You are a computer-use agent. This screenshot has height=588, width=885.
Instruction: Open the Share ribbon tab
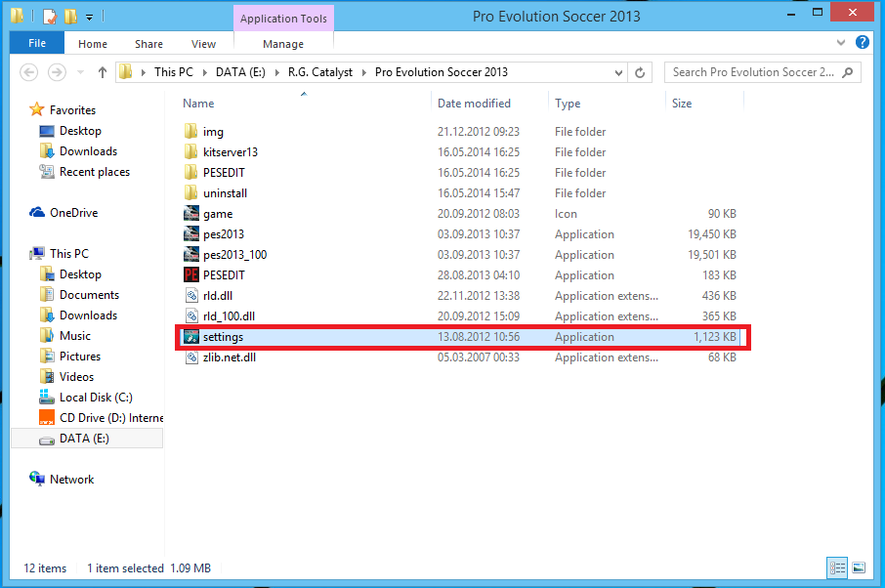(x=148, y=44)
